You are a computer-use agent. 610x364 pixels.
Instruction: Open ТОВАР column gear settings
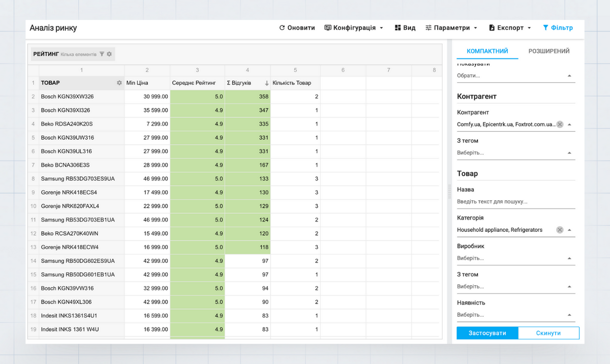(x=119, y=83)
